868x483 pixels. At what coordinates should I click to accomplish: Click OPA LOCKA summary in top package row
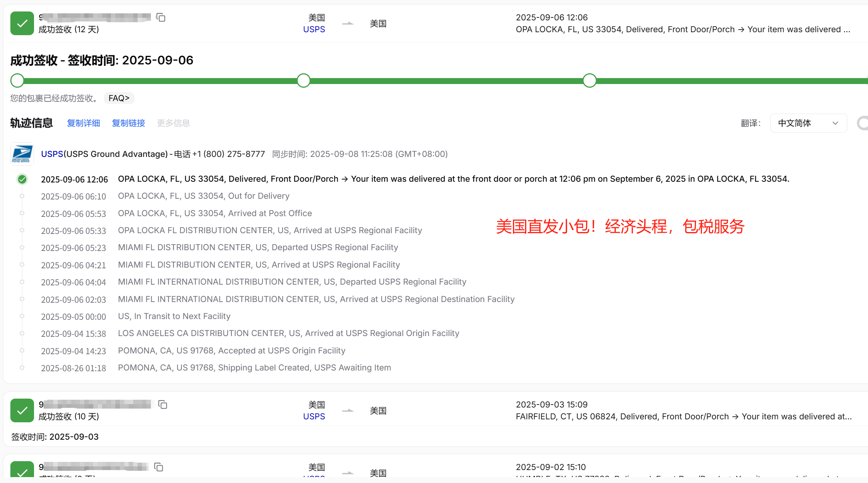[x=683, y=30]
